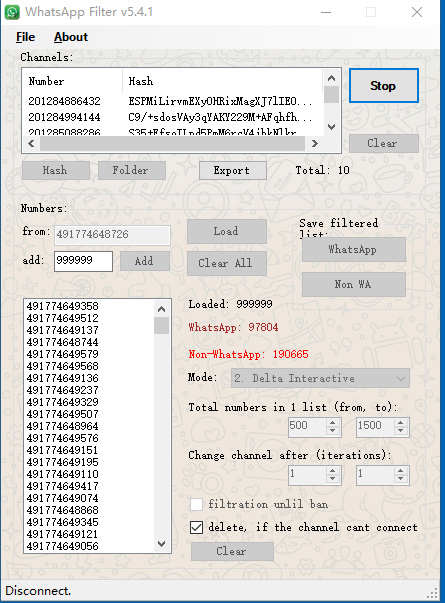This screenshot has height=603, width=445.
Task: Click the Folder button
Action: pyautogui.click(x=132, y=170)
